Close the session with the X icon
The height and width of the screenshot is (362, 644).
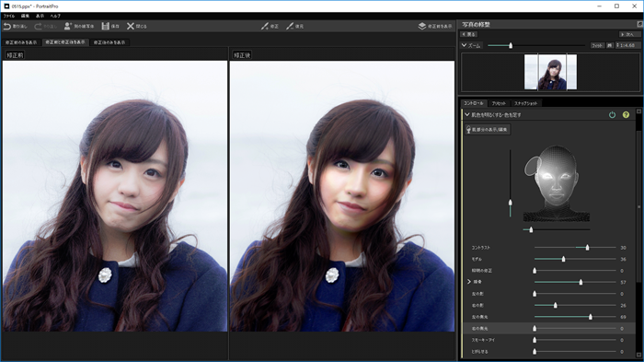tap(131, 27)
